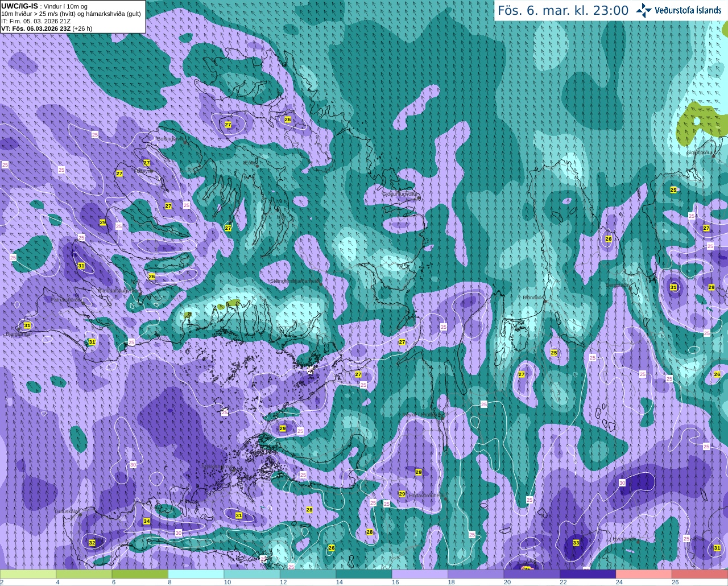Click the Patreksfjörður station label
The height and width of the screenshot is (586, 728).
[67, 299]
